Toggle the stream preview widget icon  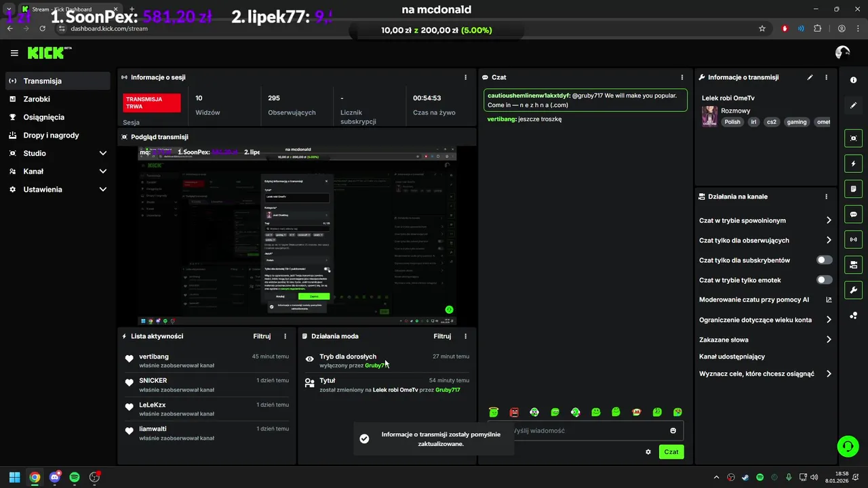coord(853,138)
